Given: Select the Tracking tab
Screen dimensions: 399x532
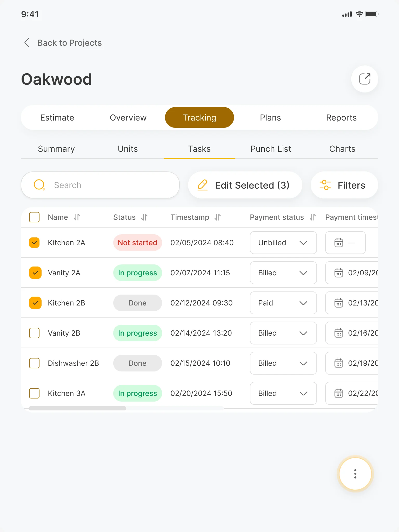Looking at the screenshot, I should [x=199, y=117].
